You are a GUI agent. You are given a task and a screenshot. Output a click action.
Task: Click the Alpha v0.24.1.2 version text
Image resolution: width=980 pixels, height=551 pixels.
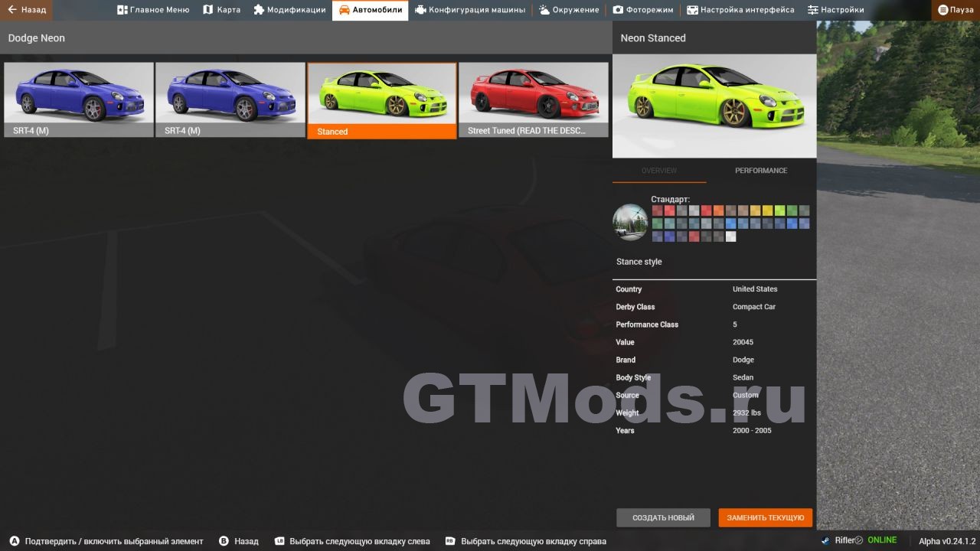[947, 541]
